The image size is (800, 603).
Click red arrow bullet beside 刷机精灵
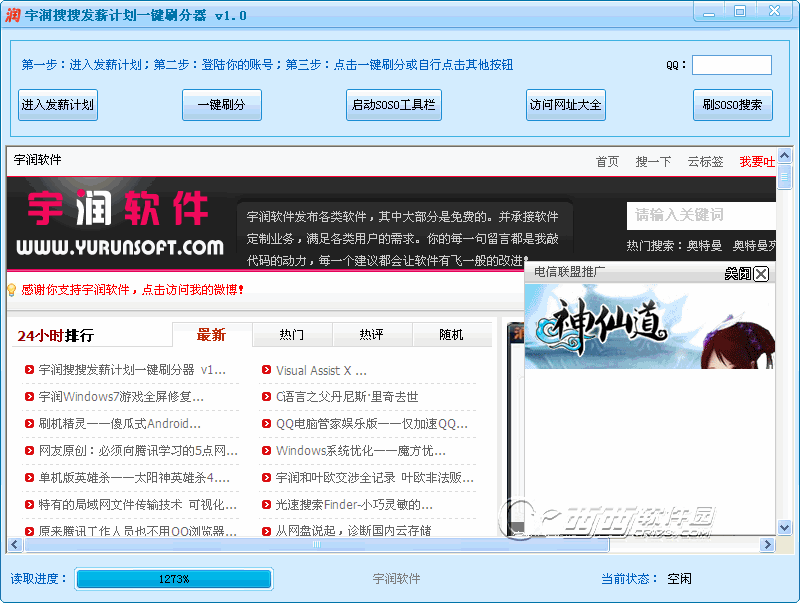tap(30, 424)
